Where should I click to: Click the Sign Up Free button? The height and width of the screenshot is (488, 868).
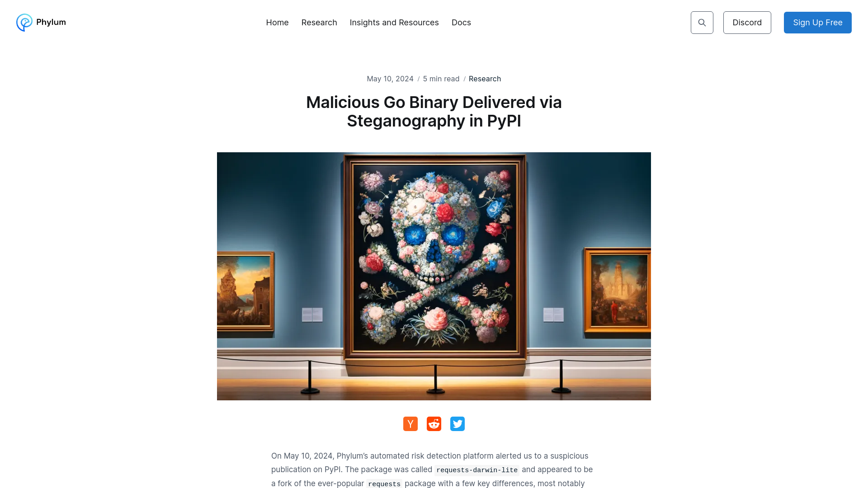pos(817,22)
